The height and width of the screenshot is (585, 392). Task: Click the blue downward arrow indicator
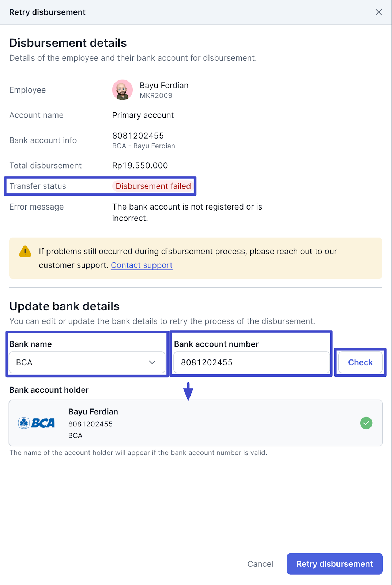click(x=188, y=392)
